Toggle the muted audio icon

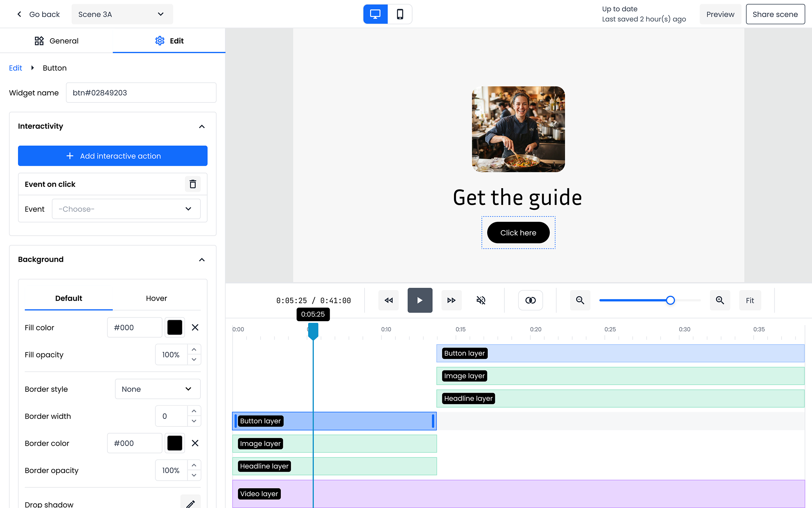481,300
